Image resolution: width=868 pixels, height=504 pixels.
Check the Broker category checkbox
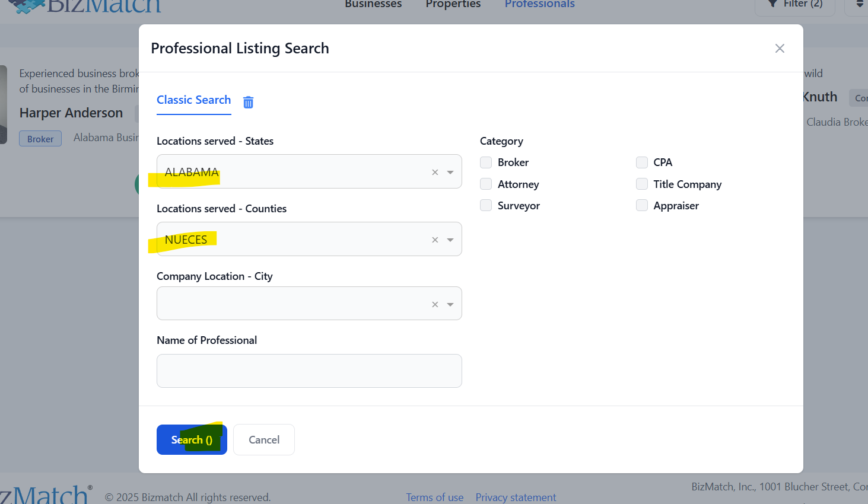click(486, 162)
